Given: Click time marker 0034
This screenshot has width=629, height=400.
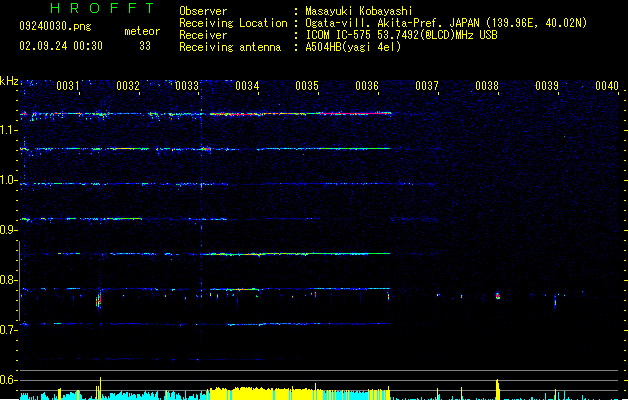Looking at the screenshot, I should coord(247,86).
